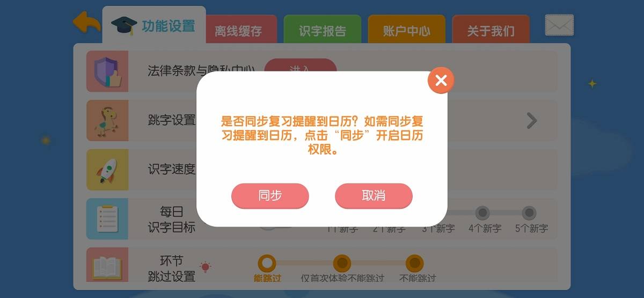Tap the orange back arrow icon

(x=86, y=24)
